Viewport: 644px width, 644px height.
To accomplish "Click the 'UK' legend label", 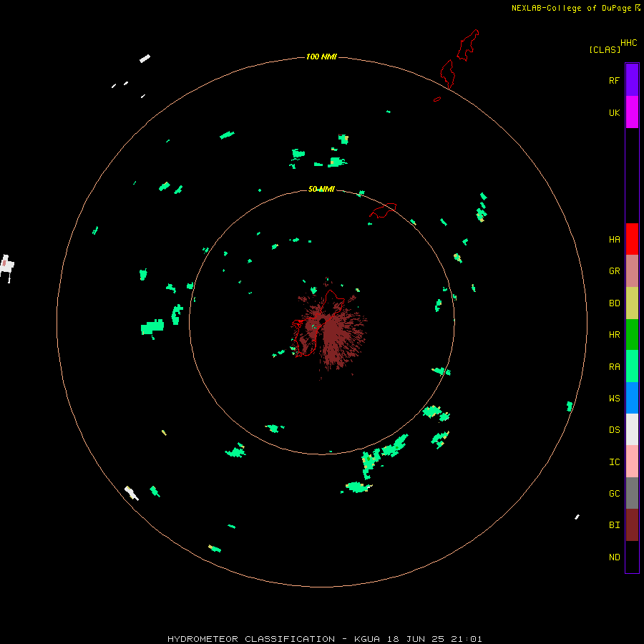I will [614, 112].
